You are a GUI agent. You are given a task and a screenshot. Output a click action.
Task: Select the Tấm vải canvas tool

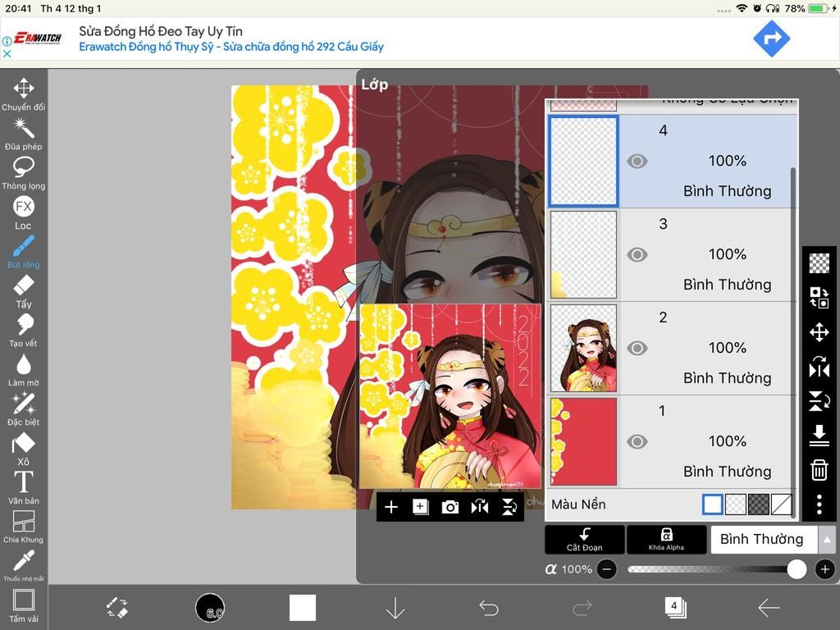click(x=23, y=606)
